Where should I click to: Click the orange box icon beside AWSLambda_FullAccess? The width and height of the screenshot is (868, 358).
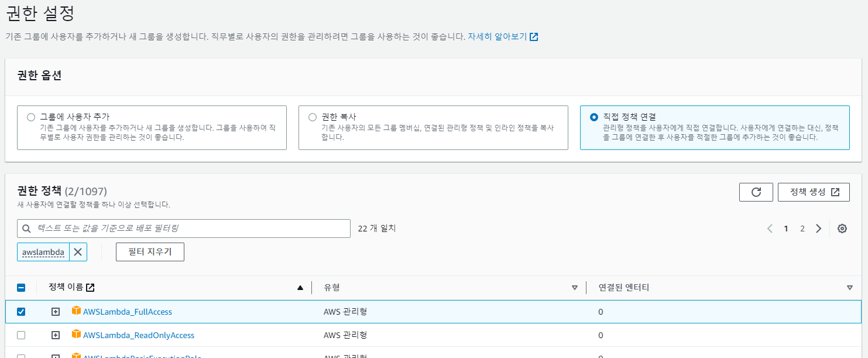click(76, 311)
